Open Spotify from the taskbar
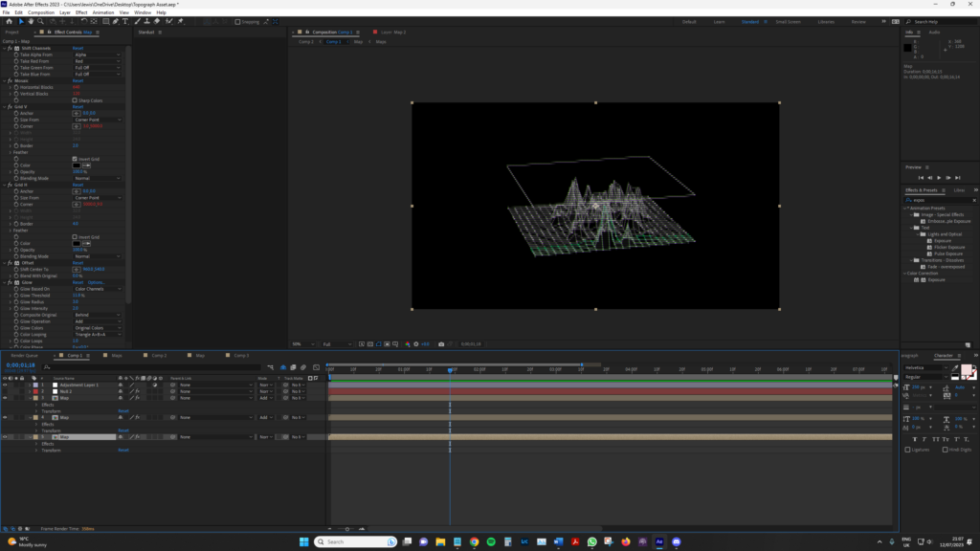 [491, 541]
